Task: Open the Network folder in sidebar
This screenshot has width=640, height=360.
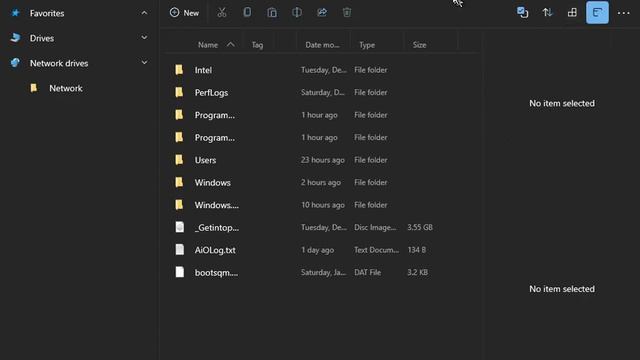Action: tap(66, 88)
